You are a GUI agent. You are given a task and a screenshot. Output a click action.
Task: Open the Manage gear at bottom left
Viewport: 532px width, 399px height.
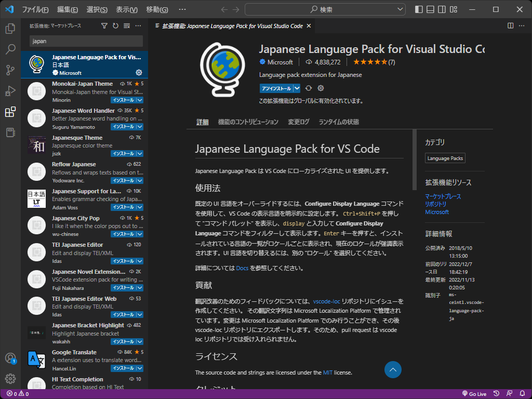coord(10,379)
